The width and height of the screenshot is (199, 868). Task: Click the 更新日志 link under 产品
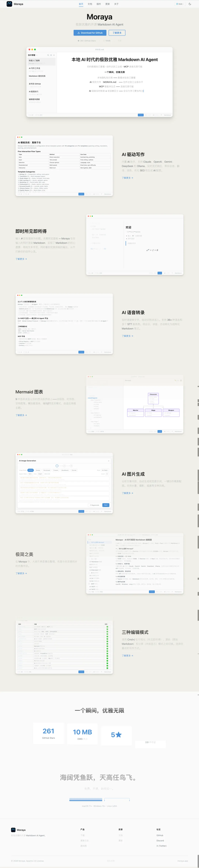point(85,840)
